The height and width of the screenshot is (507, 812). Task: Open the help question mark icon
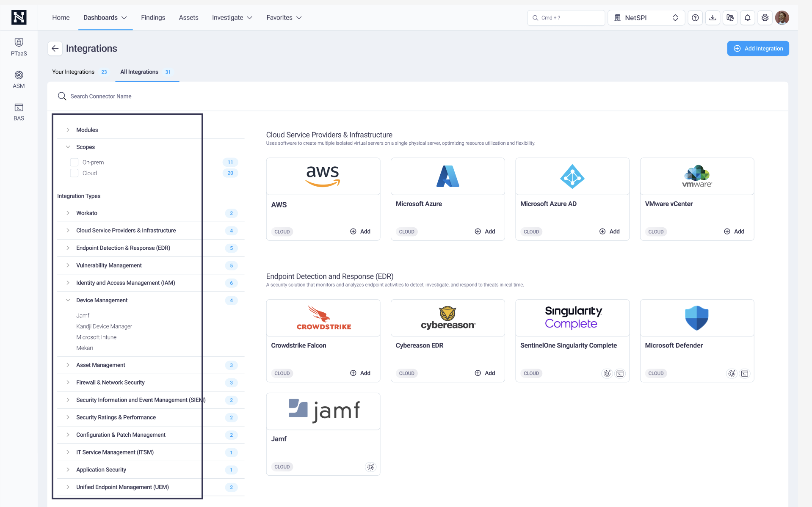pos(695,18)
